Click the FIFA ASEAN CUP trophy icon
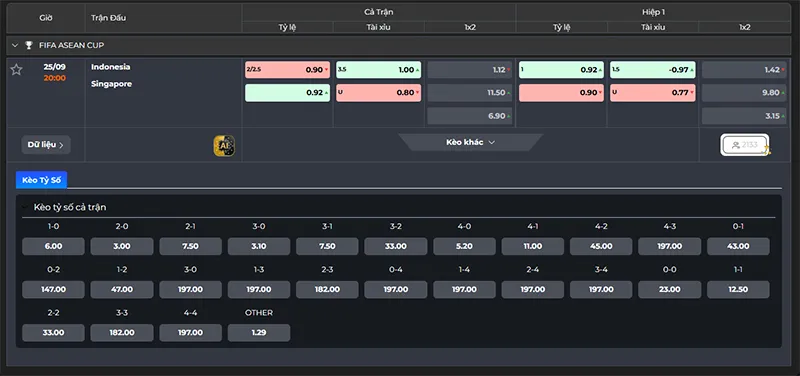The height and width of the screenshot is (376, 800). [x=29, y=45]
